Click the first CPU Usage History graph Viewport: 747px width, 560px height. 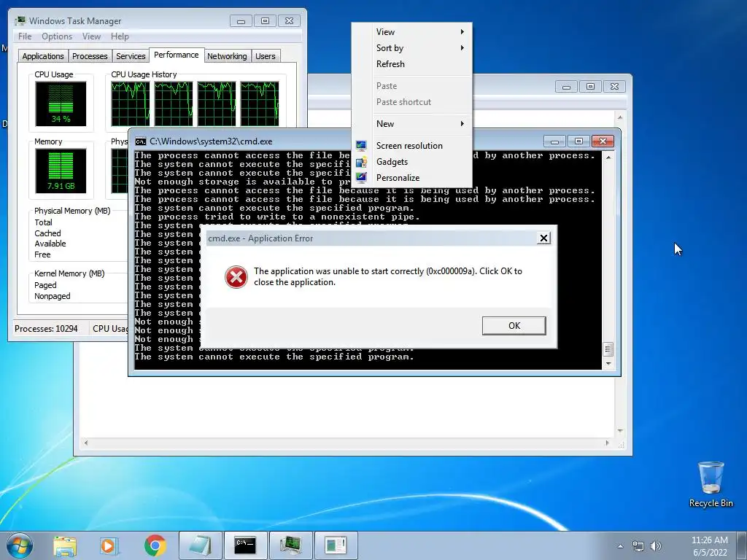130,104
